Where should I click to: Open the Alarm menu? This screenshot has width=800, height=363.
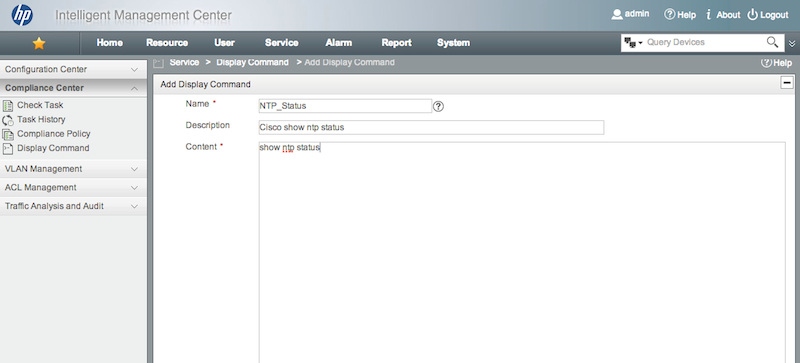click(x=339, y=43)
